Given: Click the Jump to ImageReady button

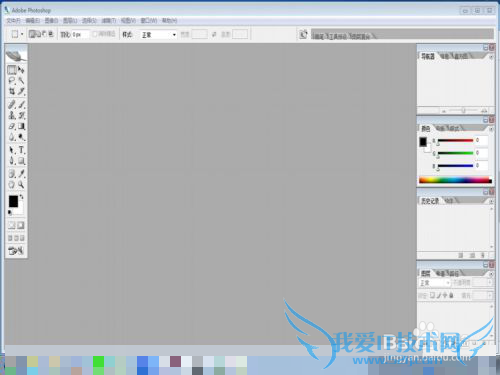Looking at the screenshot, I should 16,251.
